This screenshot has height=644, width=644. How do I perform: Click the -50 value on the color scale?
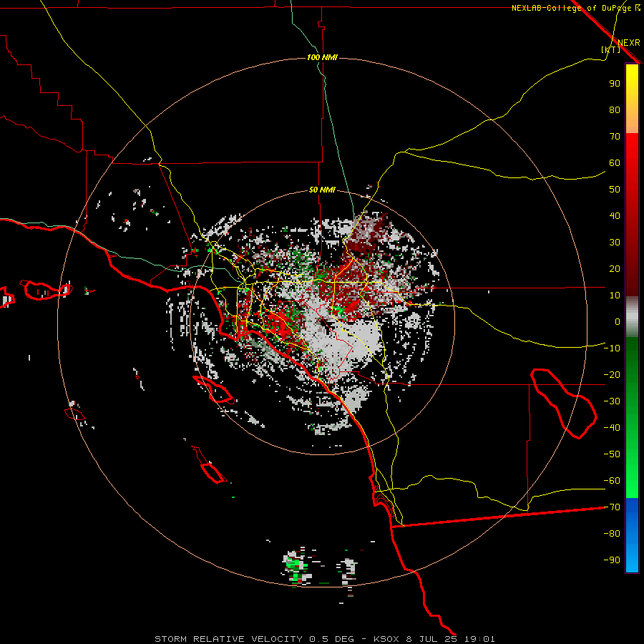point(612,454)
